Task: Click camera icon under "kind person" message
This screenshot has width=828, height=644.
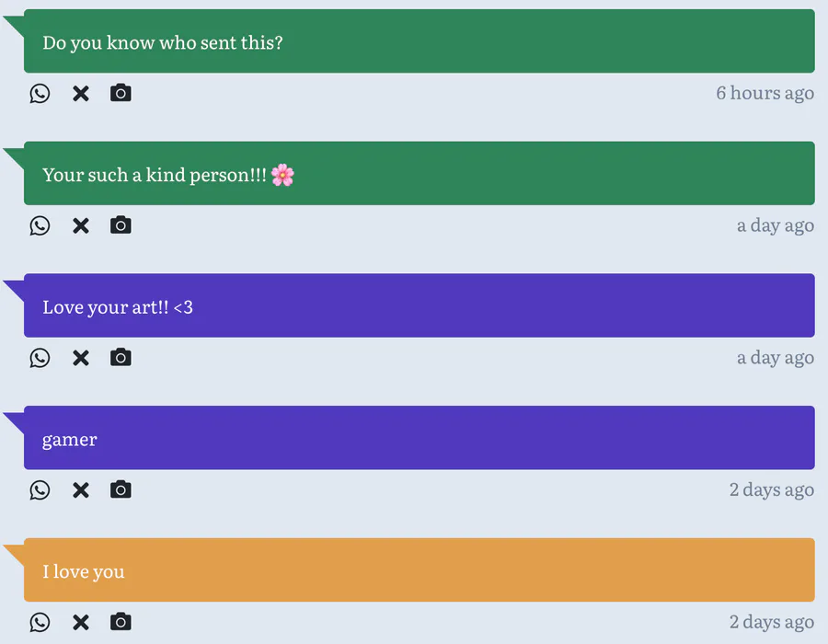Action: pyautogui.click(x=121, y=224)
